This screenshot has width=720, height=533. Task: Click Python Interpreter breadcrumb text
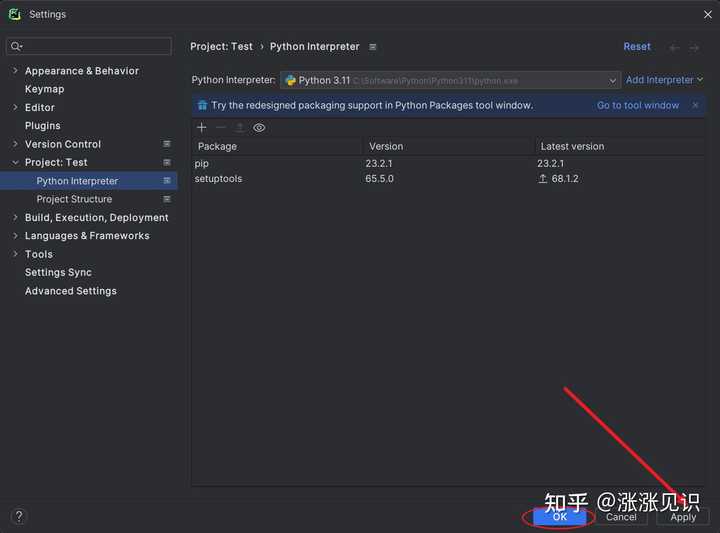[x=315, y=47]
